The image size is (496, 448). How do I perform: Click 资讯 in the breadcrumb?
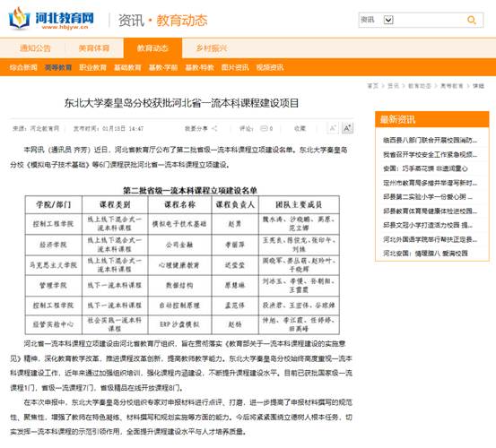pyautogui.click(x=393, y=86)
